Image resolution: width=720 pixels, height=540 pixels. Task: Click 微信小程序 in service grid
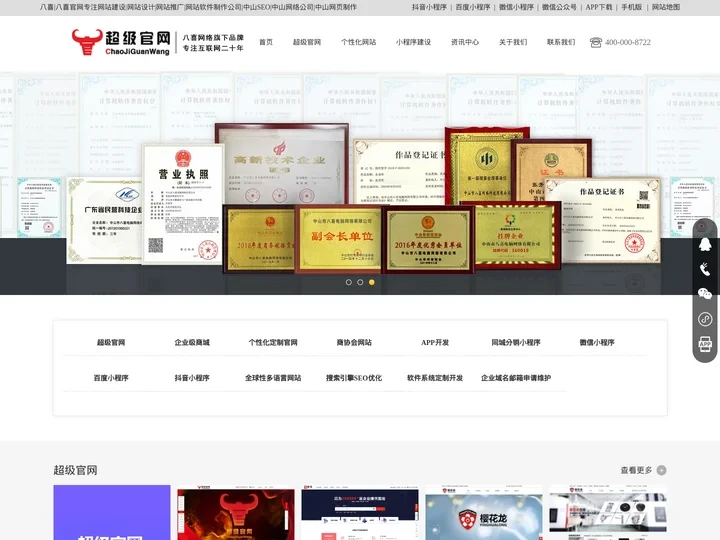(x=597, y=342)
